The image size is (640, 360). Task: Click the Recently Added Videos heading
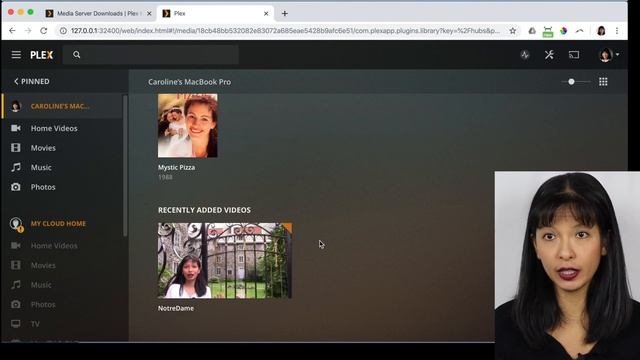[x=204, y=210]
